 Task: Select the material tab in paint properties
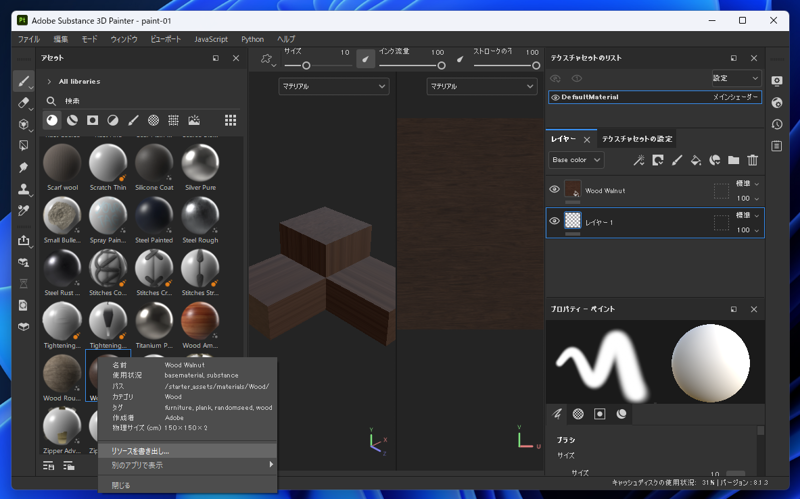621,414
